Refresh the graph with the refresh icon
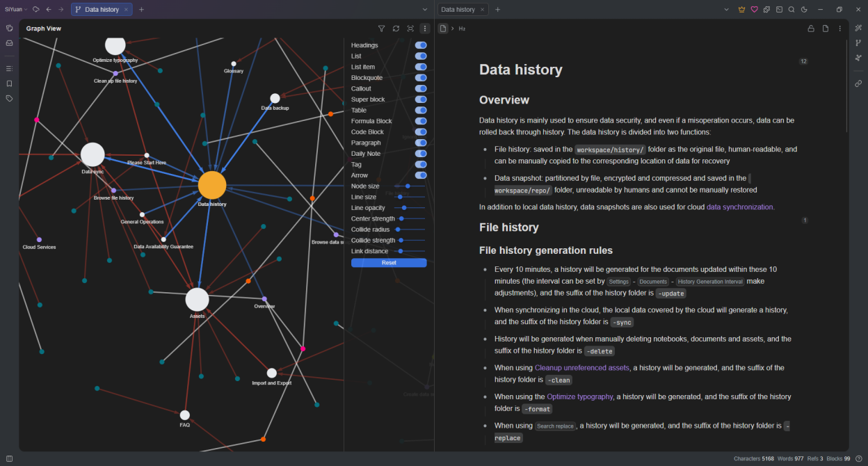The image size is (868, 466). (396, 29)
